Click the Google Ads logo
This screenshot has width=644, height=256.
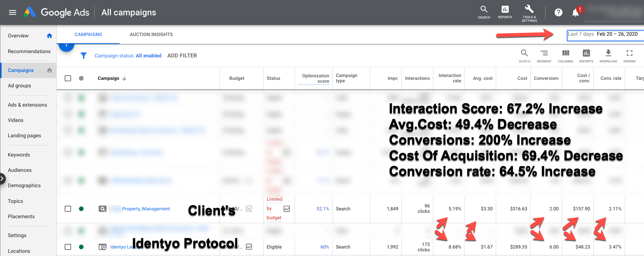pyautogui.click(x=56, y=12)
